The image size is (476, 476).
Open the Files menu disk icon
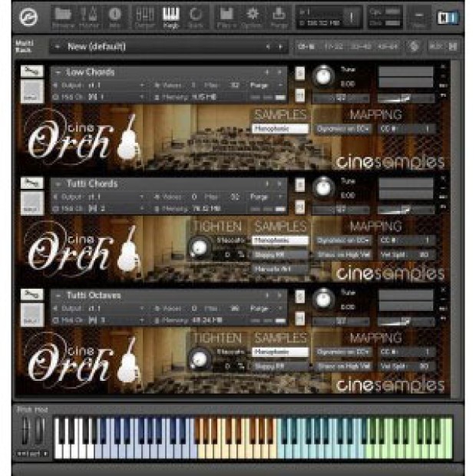point(226,18)
